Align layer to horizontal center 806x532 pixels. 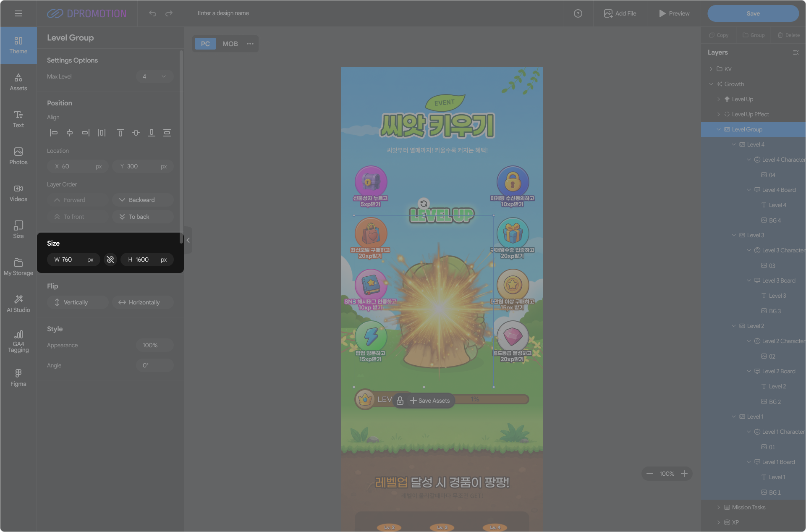(70, 133)
